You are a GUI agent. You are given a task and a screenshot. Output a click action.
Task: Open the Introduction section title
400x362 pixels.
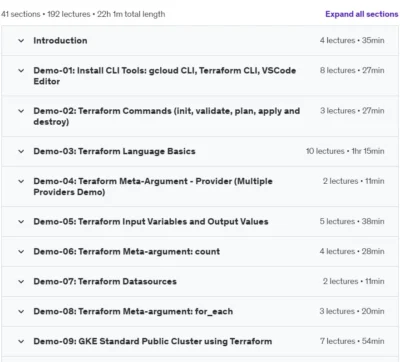pos(60,41)
